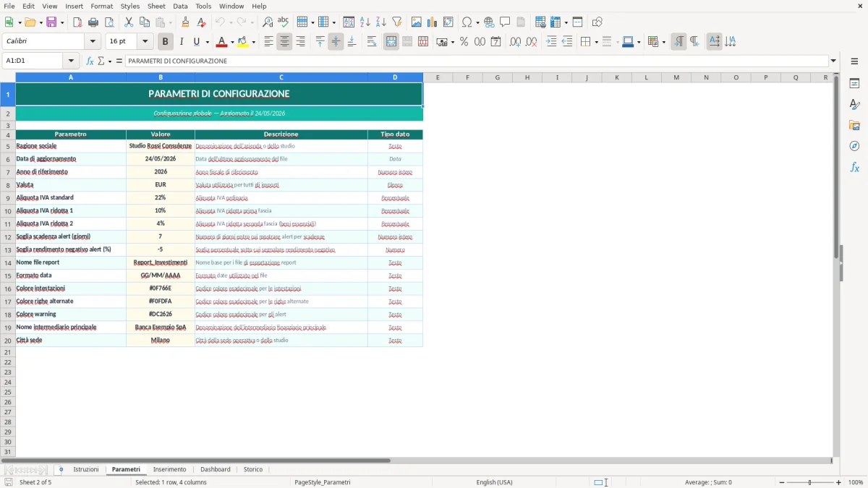Screen dimensions: 868x488
Task: Open the borders dropdown arrow
Action: [595, 42]
